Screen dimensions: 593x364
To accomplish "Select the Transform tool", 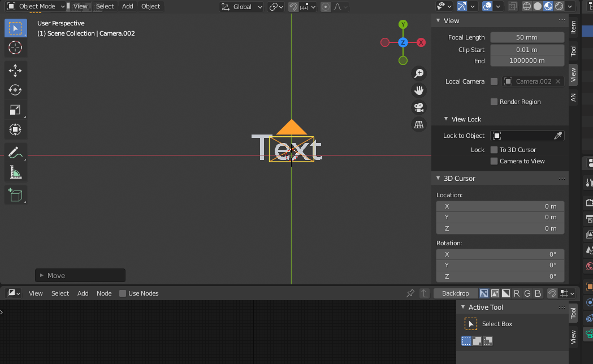I will [15, 129].
